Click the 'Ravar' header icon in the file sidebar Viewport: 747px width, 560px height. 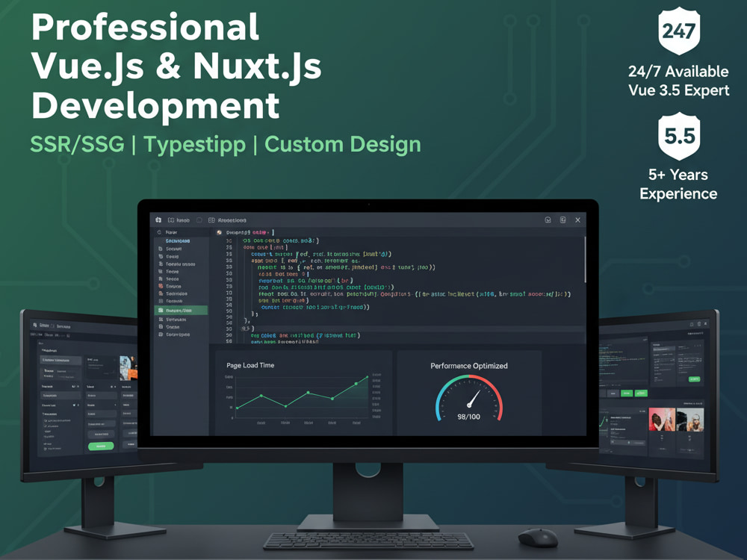coord(159,232)
